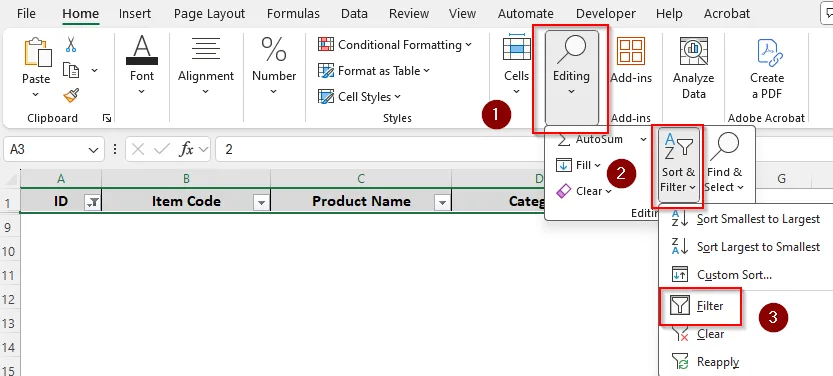Switch to the Automate tab
The image size is (833, 376).
point(525,14)
